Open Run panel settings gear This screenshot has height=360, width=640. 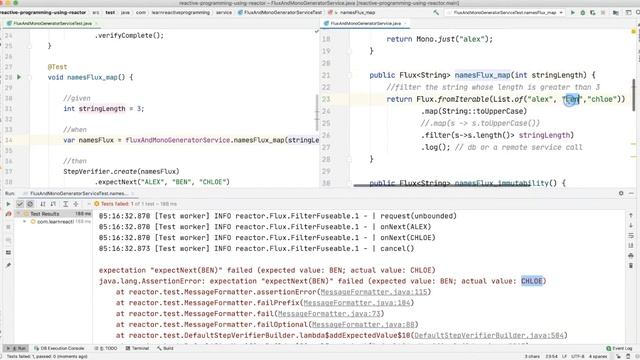tap(621, 193)
